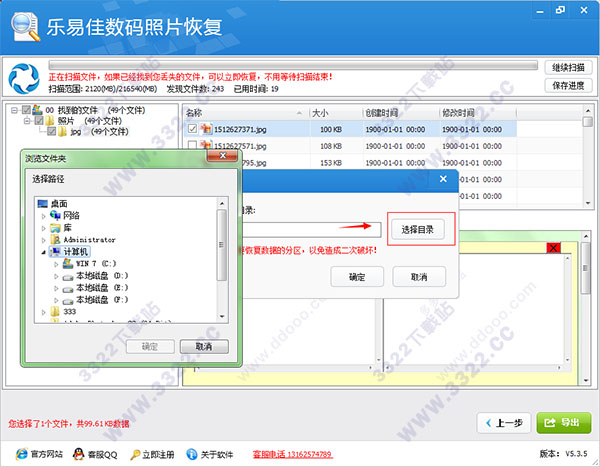
Task: Close the export dialog with its X
Action: 443,179
